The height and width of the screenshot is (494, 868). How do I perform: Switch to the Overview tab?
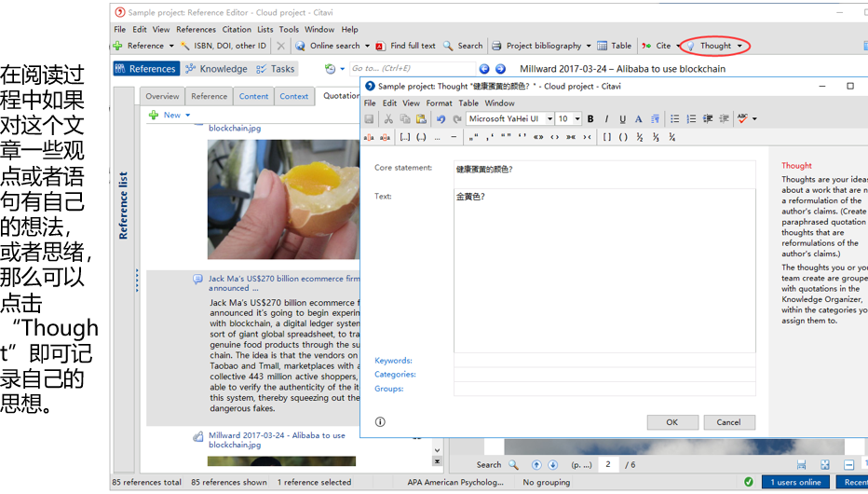click(x=162, y=96)
